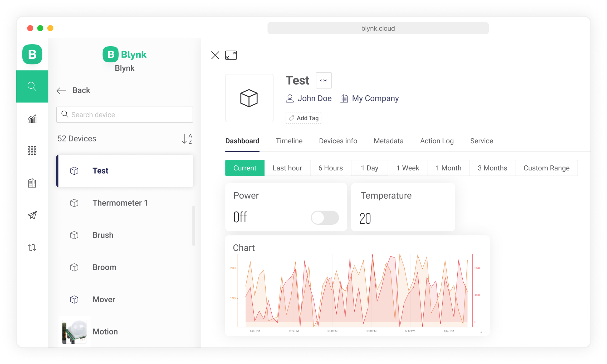Switch to the Metadata tab
Screen dimensions: 607x364
(388, 141)
